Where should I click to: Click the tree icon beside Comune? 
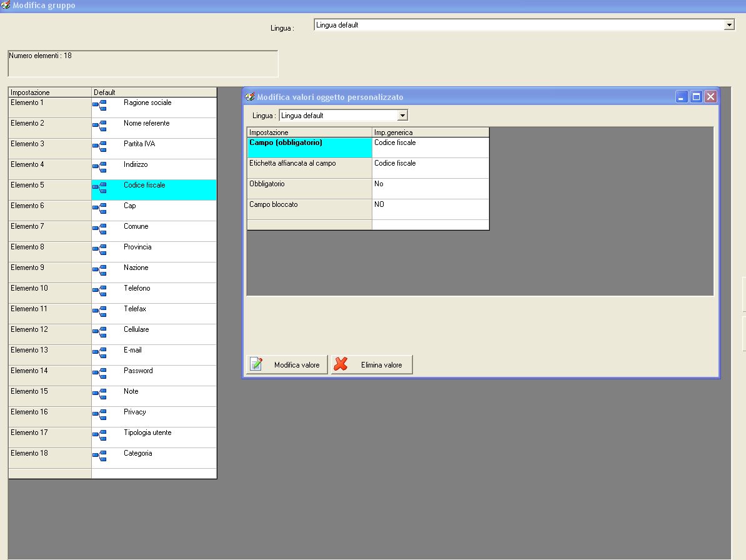click(99, 229)
